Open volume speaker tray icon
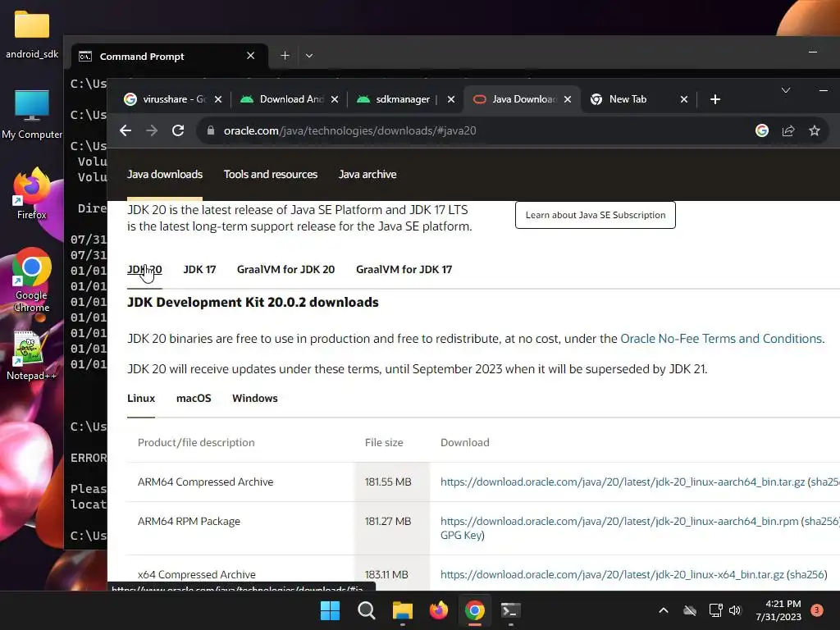Image resolution: width=840 pixels, height=630 pixels. pyautogui.click(x=735, y=610)
